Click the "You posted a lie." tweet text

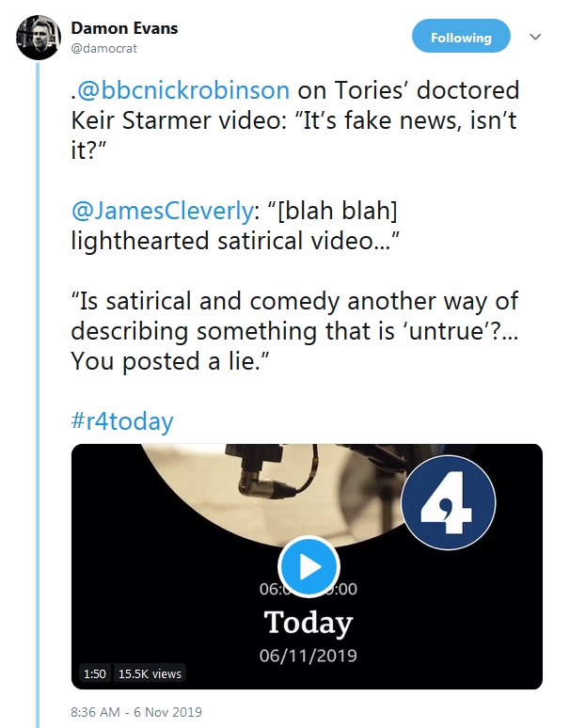pyautogui.click(x=166, y=364)
